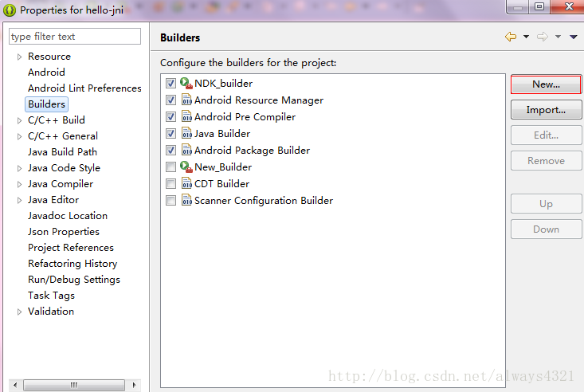Expand the Resource tree node
This screenshot has height=392, width=584.
19,57
